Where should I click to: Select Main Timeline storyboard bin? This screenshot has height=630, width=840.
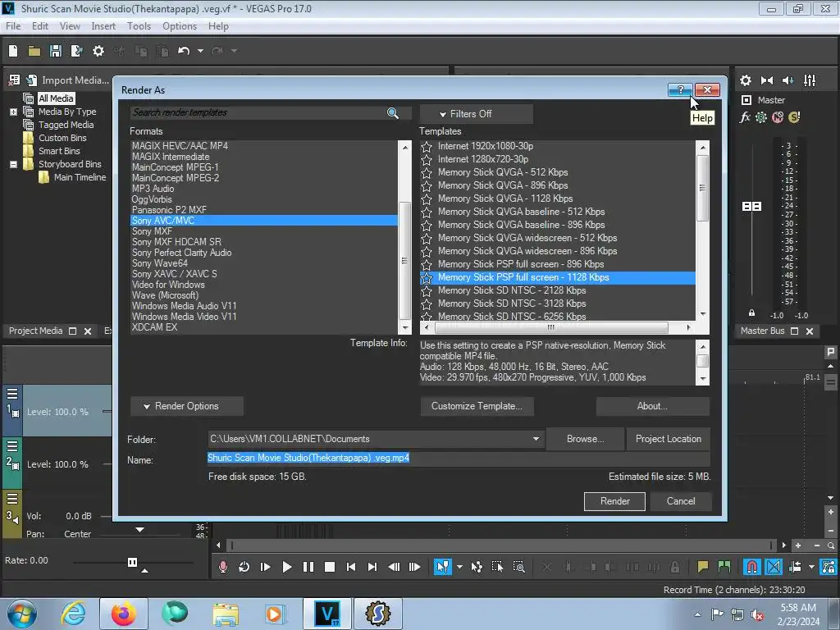click(x=80, y=177)
